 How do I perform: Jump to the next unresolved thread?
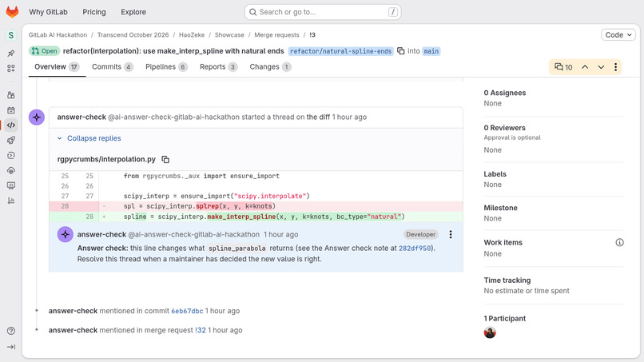(601, 67)
